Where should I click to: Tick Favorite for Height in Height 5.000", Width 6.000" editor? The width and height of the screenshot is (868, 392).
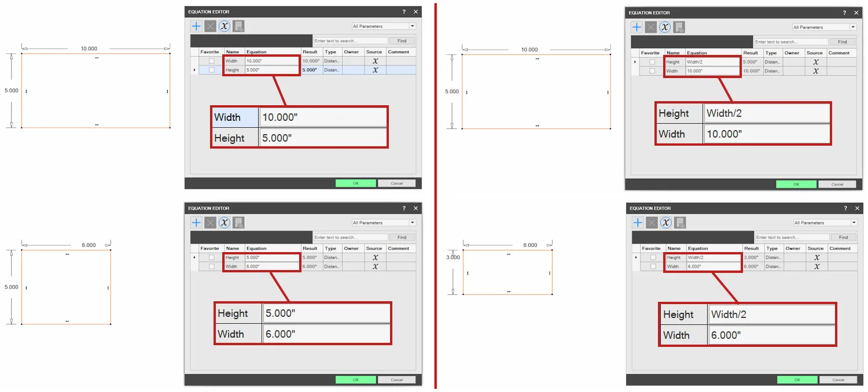[x=211, y=257]
